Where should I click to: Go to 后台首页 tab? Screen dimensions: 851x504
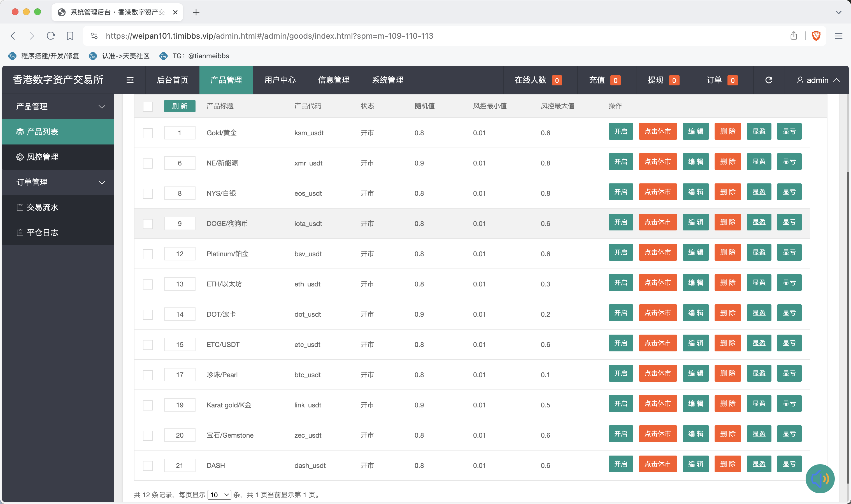coord(172,80)
